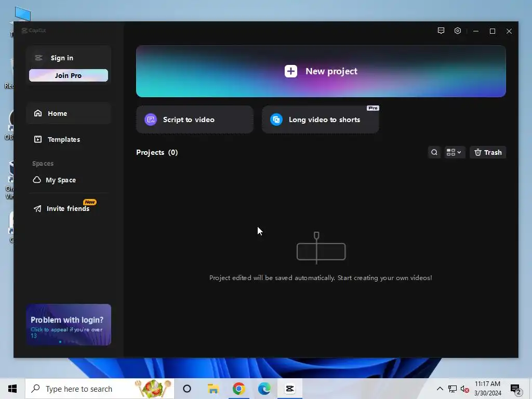Viewport: 532px width, 399px height.
Task: Open Script to video tool
Action: (194, 119)
